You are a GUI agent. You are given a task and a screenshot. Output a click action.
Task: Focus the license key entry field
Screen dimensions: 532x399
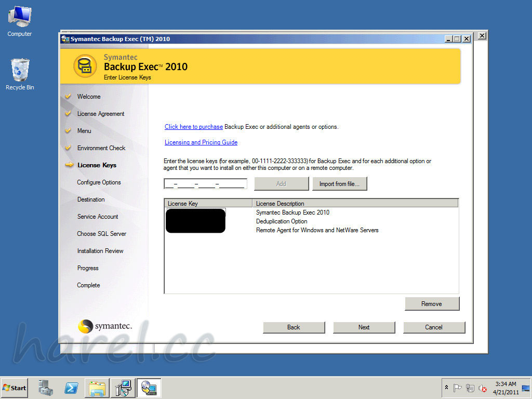point(205,184)
